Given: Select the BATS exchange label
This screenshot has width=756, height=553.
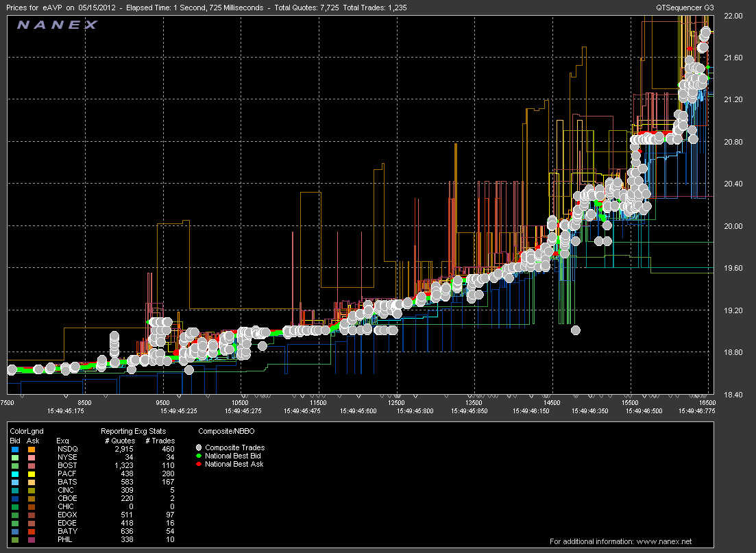Looking at the screenshot, I should click(67, 482).
